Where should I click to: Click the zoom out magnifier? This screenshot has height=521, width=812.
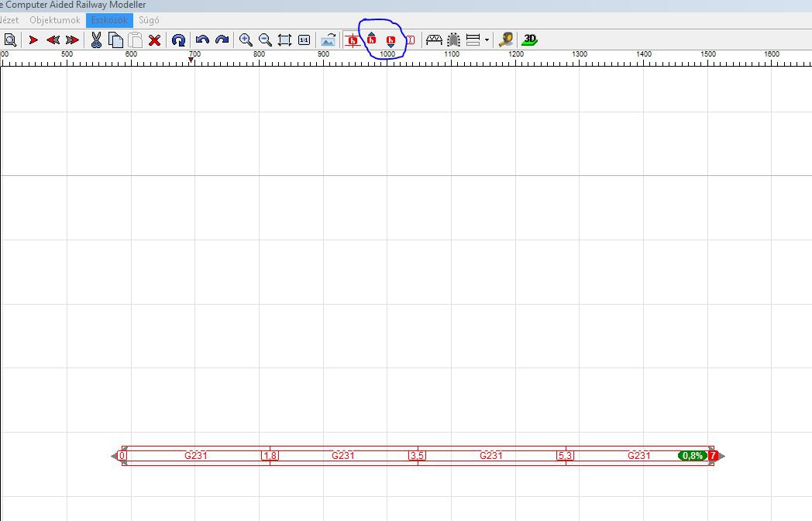265,40
